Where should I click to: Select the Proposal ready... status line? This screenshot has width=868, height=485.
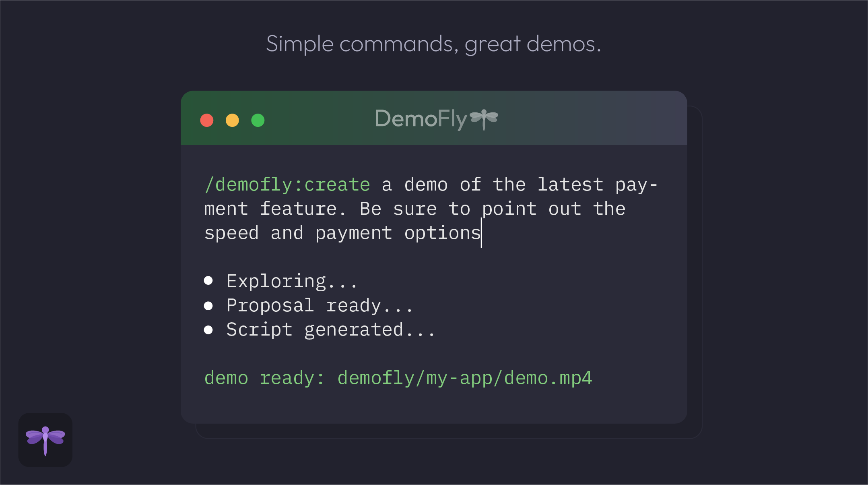point(319,305)
